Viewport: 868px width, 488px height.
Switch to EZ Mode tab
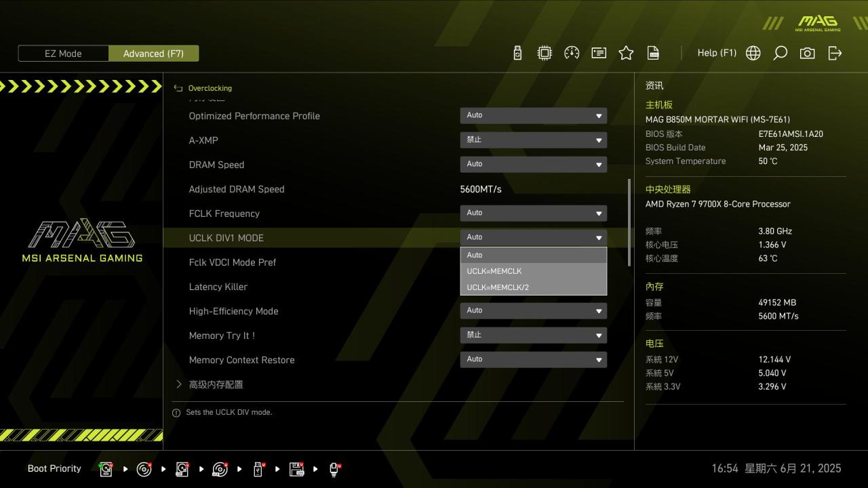63,54
